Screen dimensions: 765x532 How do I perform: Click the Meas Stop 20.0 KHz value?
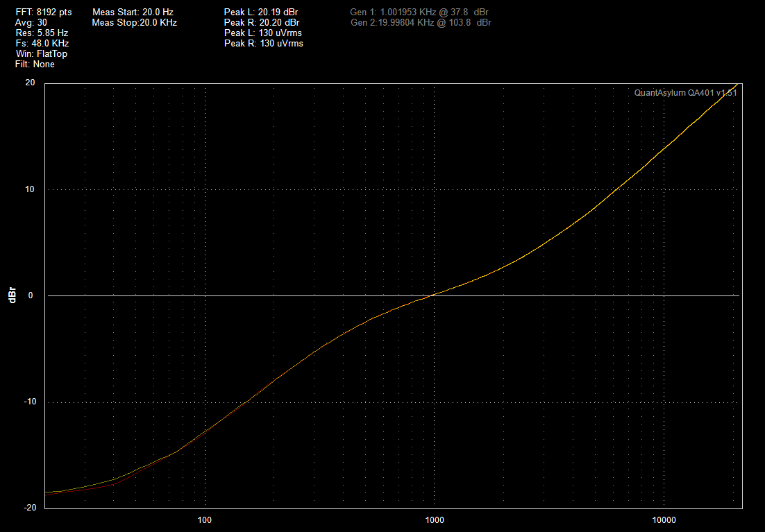click(x=134, y=23)
